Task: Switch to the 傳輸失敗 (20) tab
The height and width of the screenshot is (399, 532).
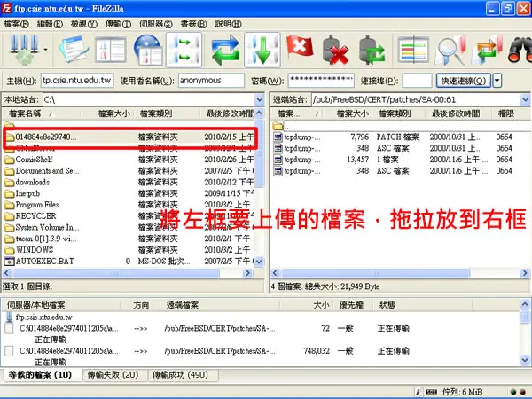Action: pyautogui.click(x=113, y=375)
